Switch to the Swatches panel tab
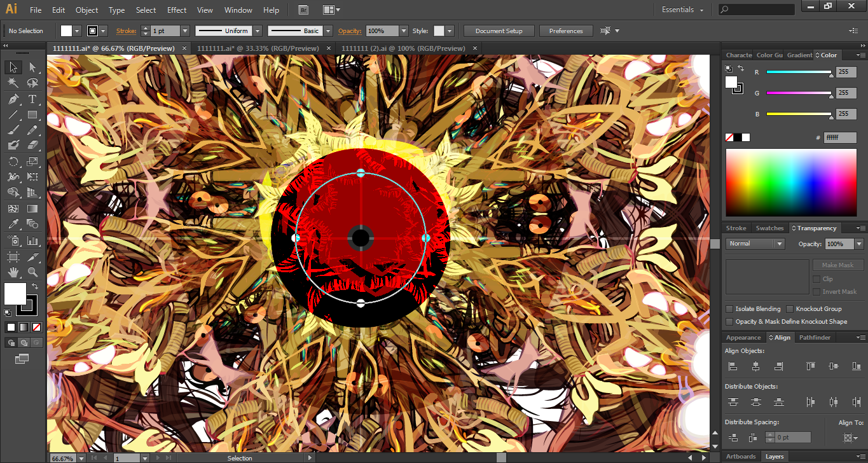The image size is (868, 463). (x=769, y=228)
